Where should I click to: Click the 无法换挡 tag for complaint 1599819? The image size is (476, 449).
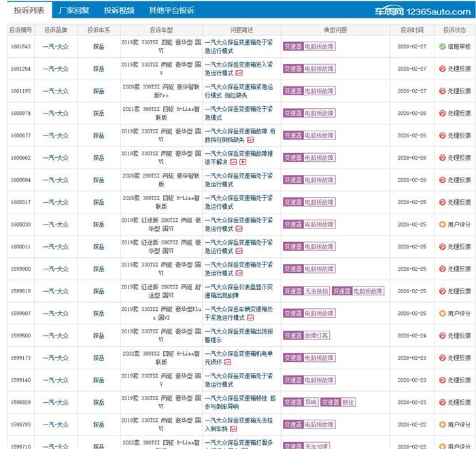pyautogui.click(x=316, y=291)
